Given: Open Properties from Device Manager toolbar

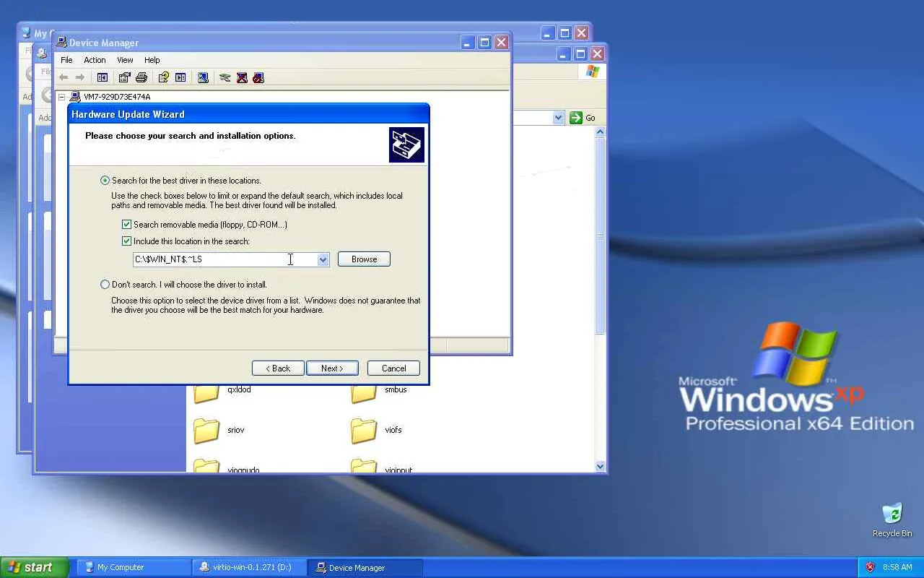Looking at the screenshot, I should [x=125, y=77].
